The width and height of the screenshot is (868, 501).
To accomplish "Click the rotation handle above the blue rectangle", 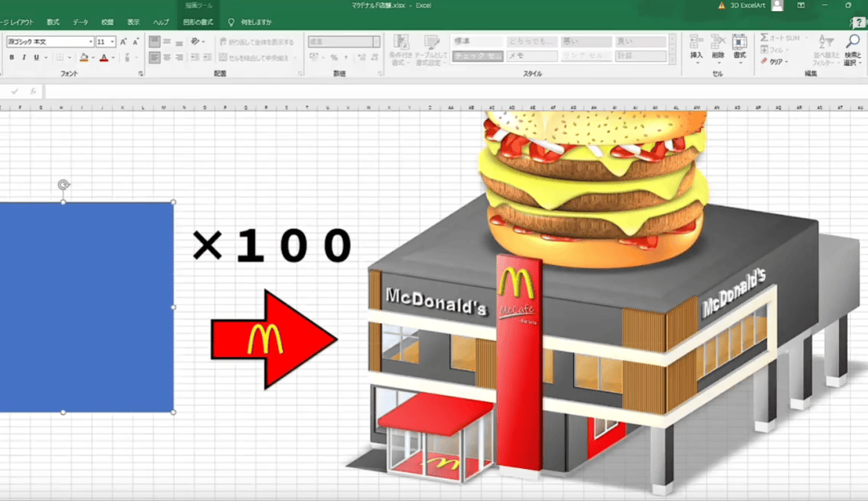I will (x=63, y=184).
